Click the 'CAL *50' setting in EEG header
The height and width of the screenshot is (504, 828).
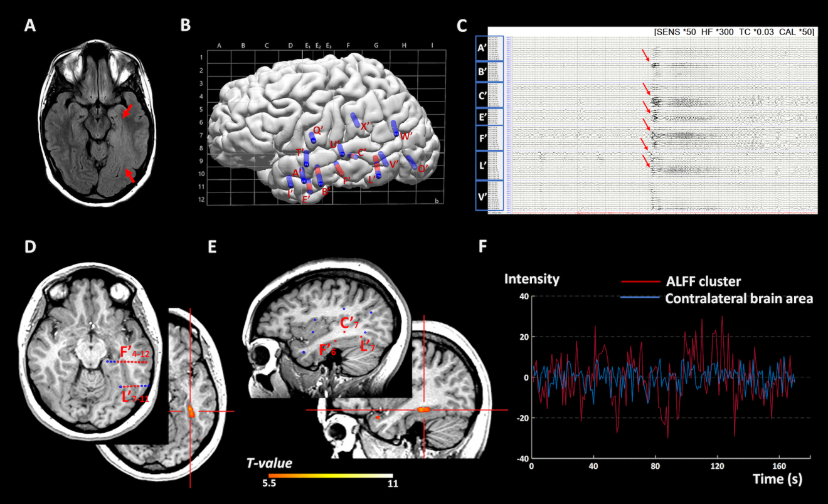pos(797,31)
